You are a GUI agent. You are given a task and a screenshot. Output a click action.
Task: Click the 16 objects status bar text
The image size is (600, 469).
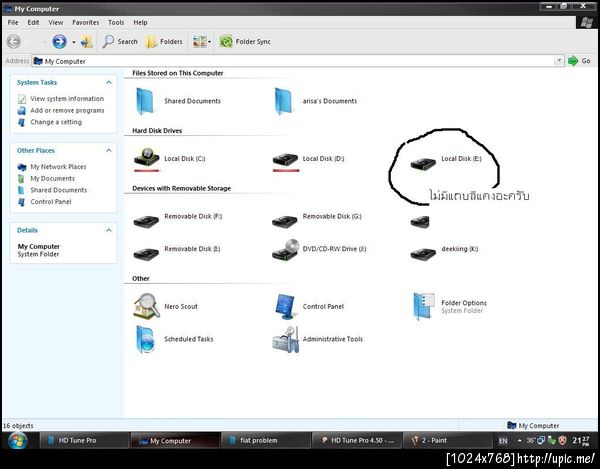pyautogui.click(x=18, y=425)
